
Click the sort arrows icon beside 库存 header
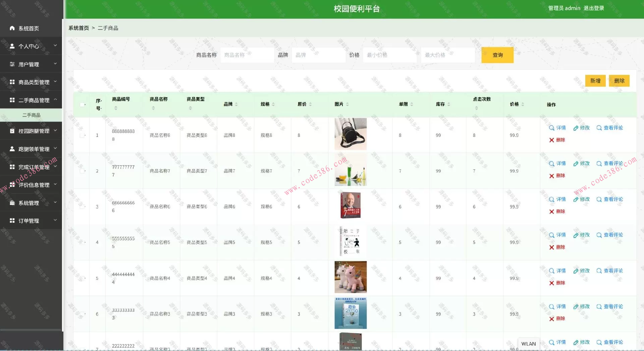(x=449, y=104)
